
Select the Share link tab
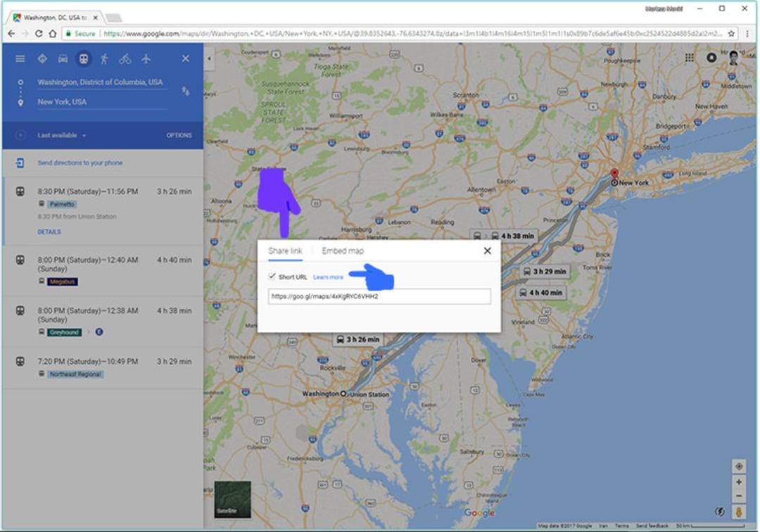285,251
